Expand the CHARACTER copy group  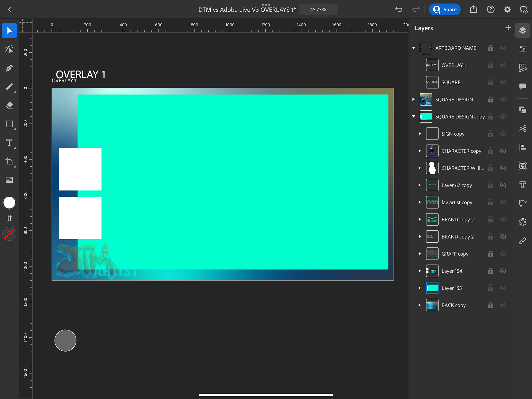[420, 151]
